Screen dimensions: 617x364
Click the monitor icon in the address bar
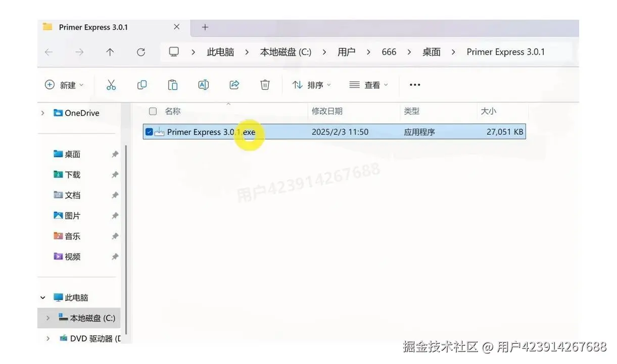(x=174, y=51)
